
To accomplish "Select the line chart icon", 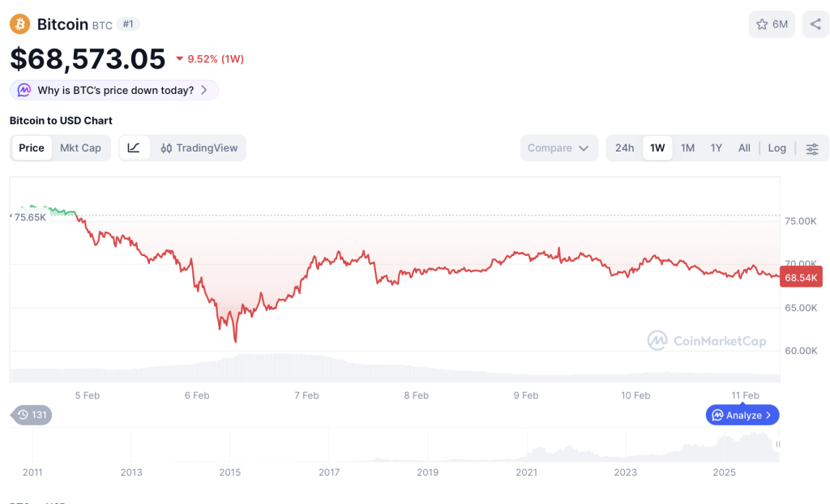I will [135, 148].
